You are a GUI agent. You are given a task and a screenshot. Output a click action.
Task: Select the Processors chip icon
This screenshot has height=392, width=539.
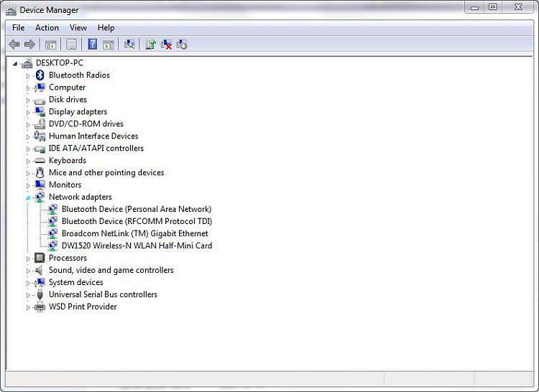[40, 258]
